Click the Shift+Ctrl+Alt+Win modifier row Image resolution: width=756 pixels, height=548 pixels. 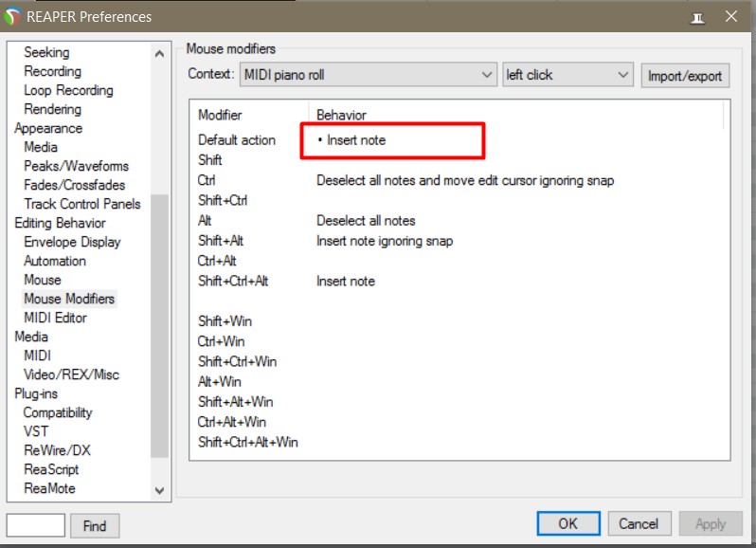point(248,443)
